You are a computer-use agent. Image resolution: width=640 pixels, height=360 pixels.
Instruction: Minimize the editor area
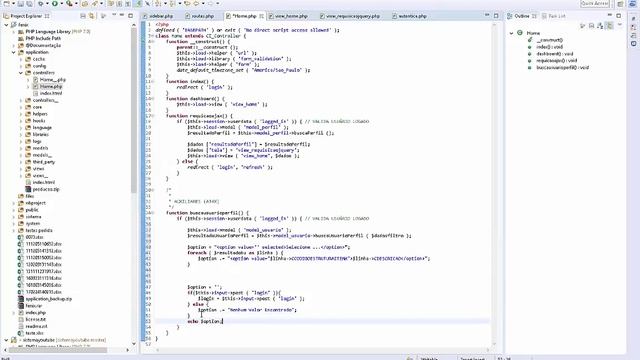pos(487,16)
